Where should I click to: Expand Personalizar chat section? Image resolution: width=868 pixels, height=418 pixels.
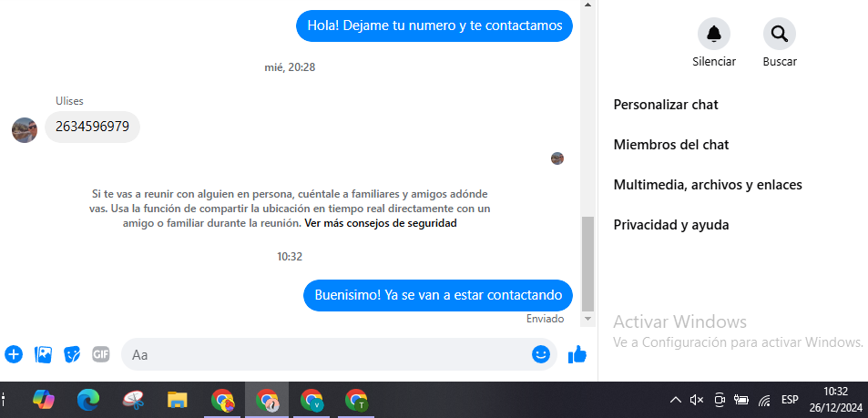coord(666,104)
